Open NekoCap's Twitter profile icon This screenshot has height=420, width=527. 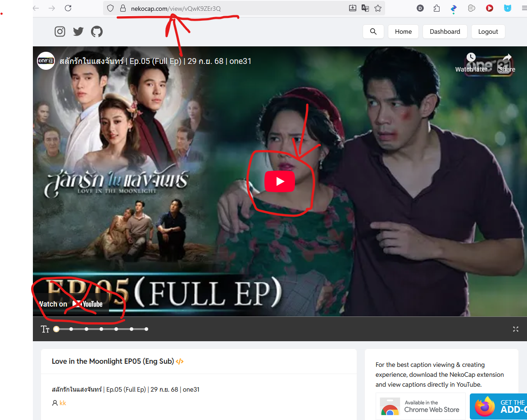click(x=78, y=32)
